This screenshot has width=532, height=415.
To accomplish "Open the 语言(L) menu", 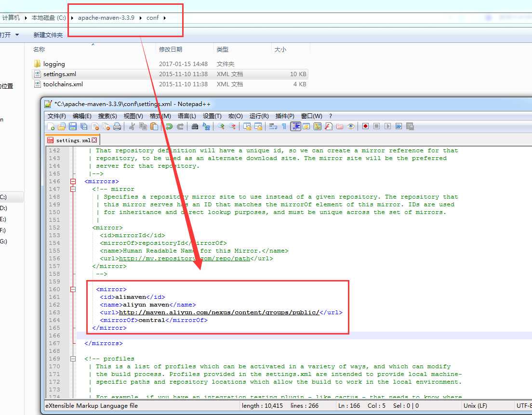I will tap(186, 116).
